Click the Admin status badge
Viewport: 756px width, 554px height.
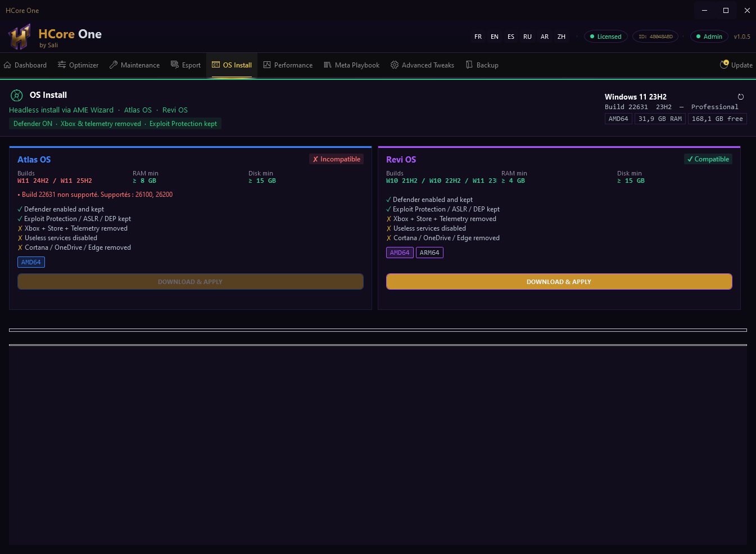(709, 37)
